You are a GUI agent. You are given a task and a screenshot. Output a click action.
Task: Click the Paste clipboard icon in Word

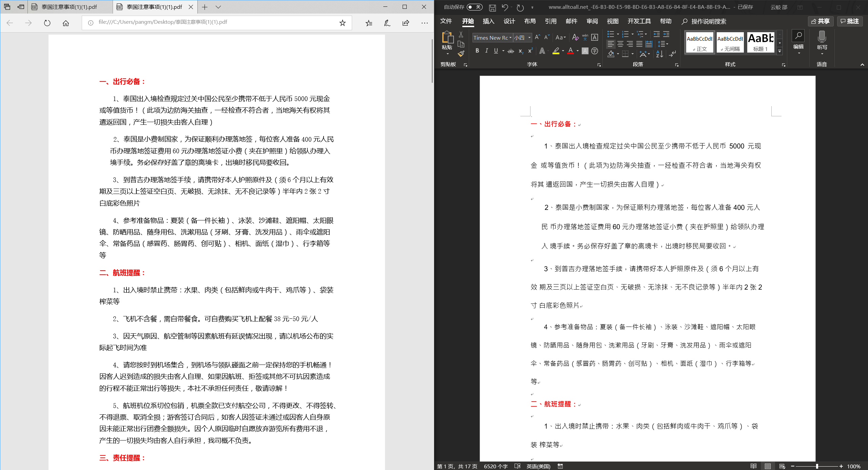click(x=447, y=37)
